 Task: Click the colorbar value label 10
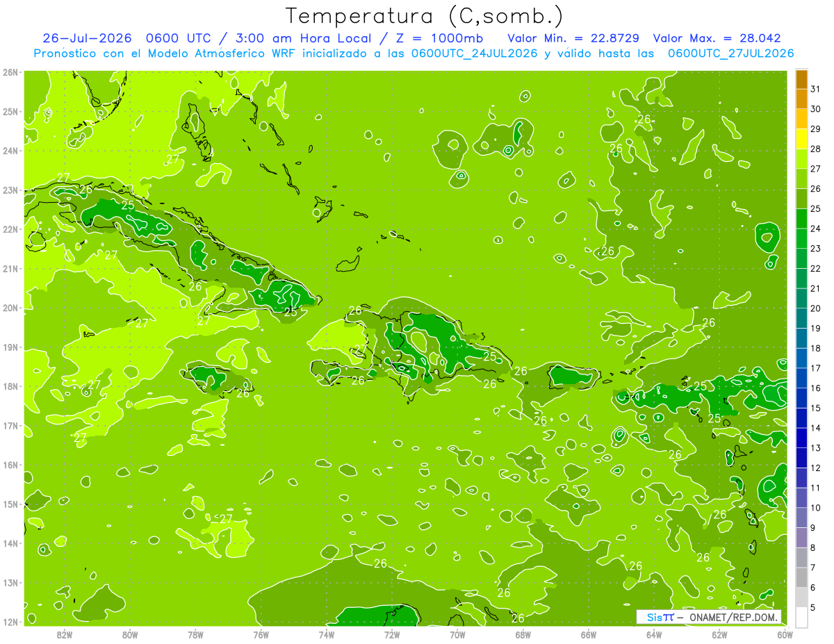(x=815, y=508)
